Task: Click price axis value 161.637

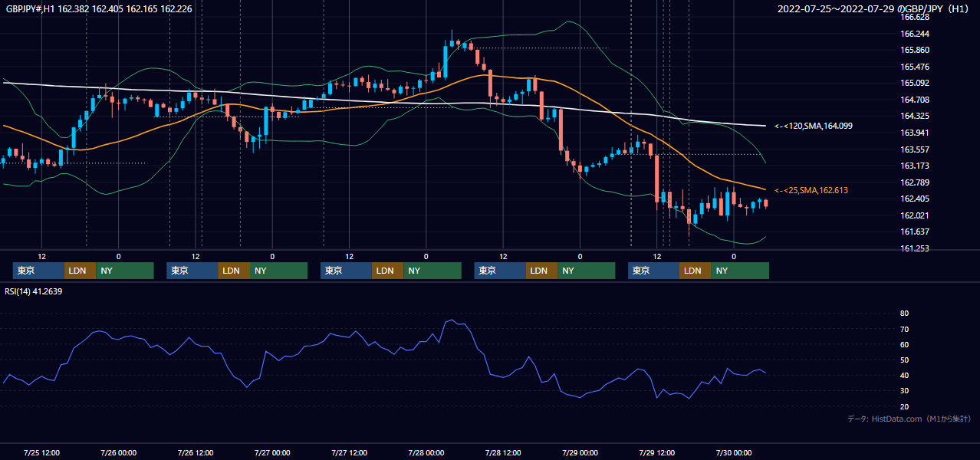Action: tap(915, 232)
